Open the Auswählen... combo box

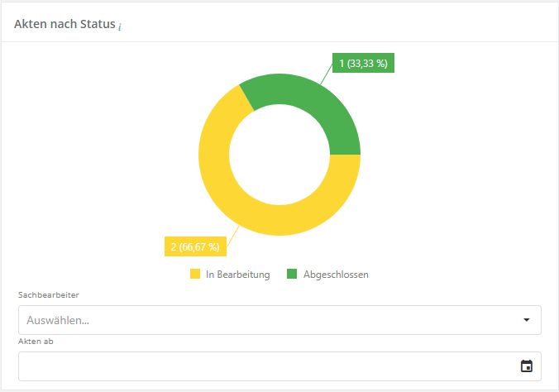265,320
